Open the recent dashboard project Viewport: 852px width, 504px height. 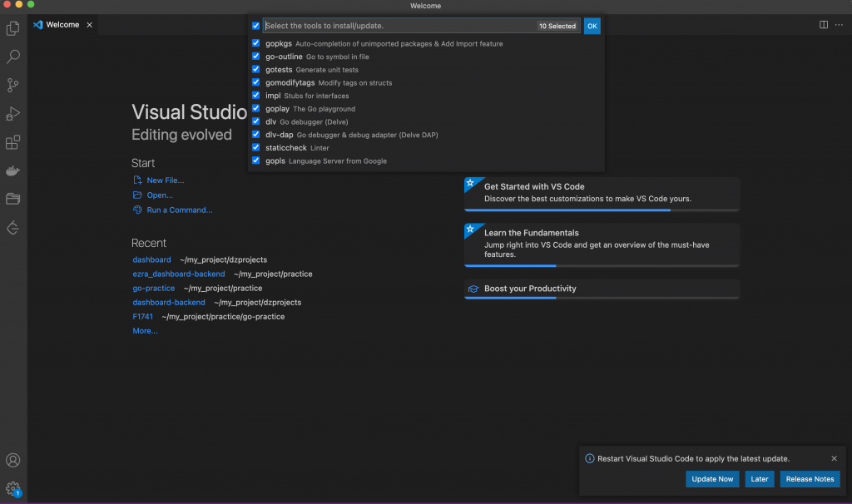click(x=151, y=259)
